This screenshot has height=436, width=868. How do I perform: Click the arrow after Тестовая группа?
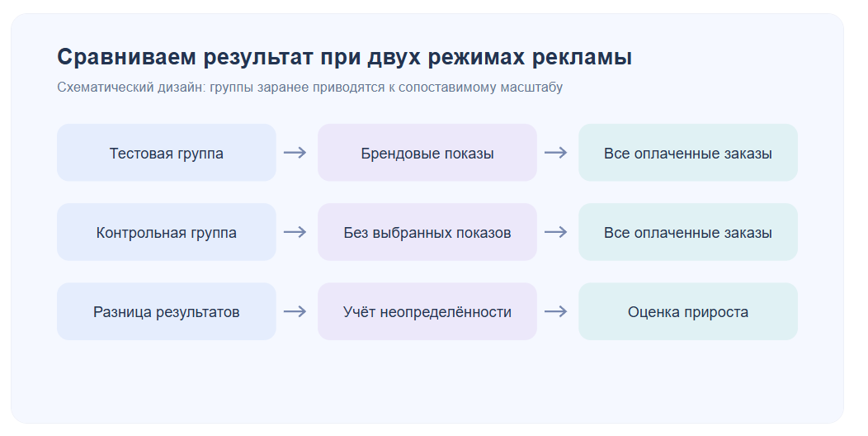coord(295,152)
